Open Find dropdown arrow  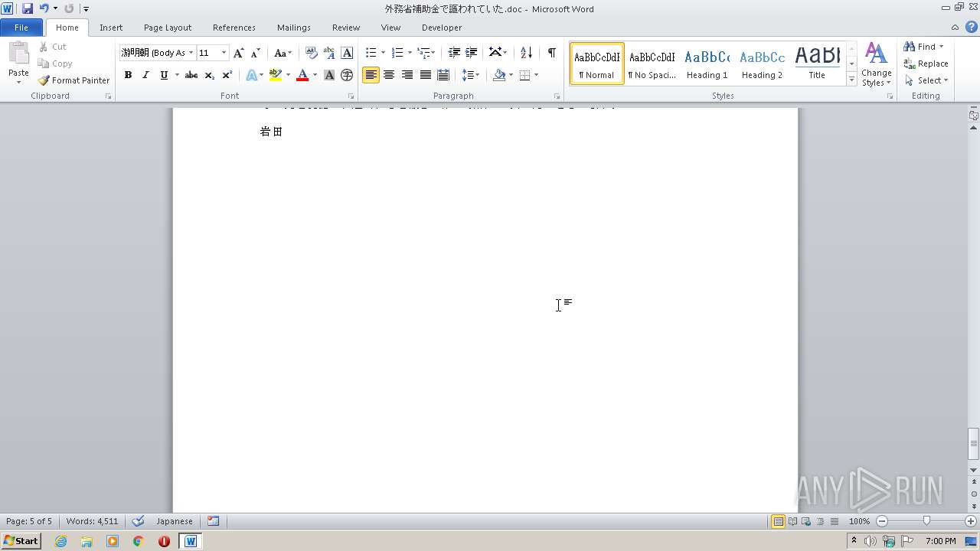click(941, 47)
